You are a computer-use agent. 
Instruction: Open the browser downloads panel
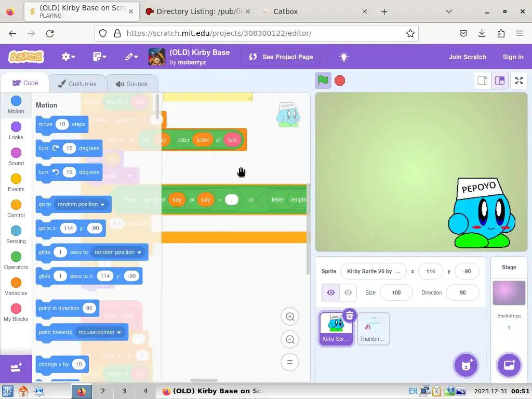[482, 33]
